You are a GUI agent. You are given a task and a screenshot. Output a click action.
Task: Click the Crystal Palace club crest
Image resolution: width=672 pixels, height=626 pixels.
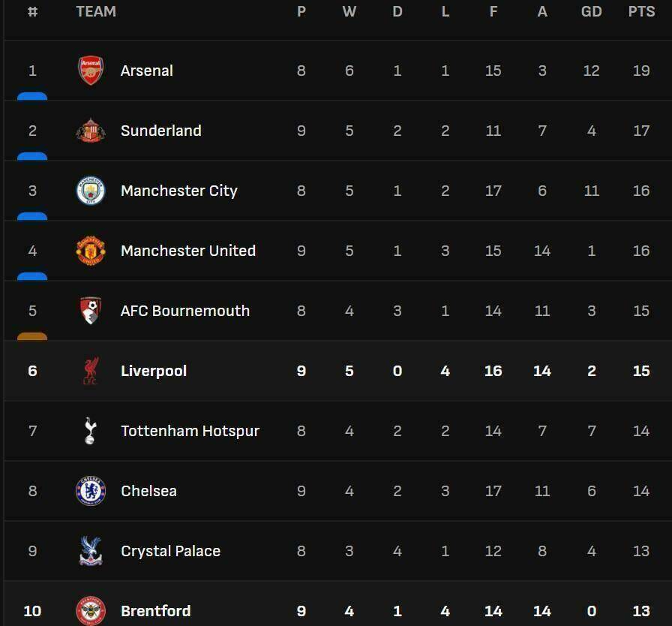[91, 551]
